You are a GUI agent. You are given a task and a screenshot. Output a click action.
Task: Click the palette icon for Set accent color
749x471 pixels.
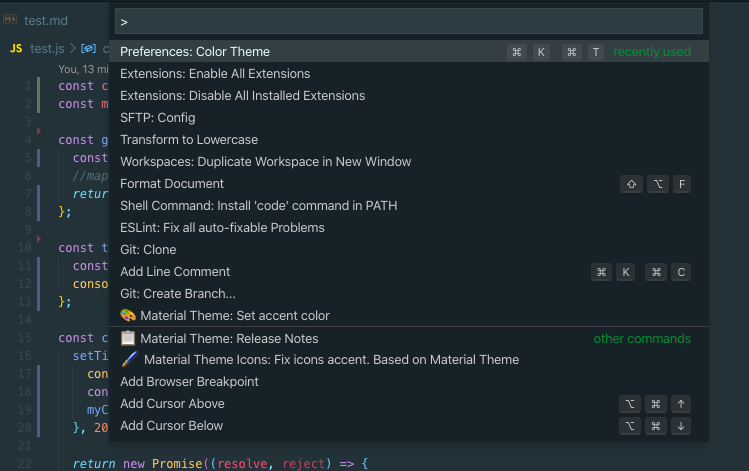[x=128, y=315]
